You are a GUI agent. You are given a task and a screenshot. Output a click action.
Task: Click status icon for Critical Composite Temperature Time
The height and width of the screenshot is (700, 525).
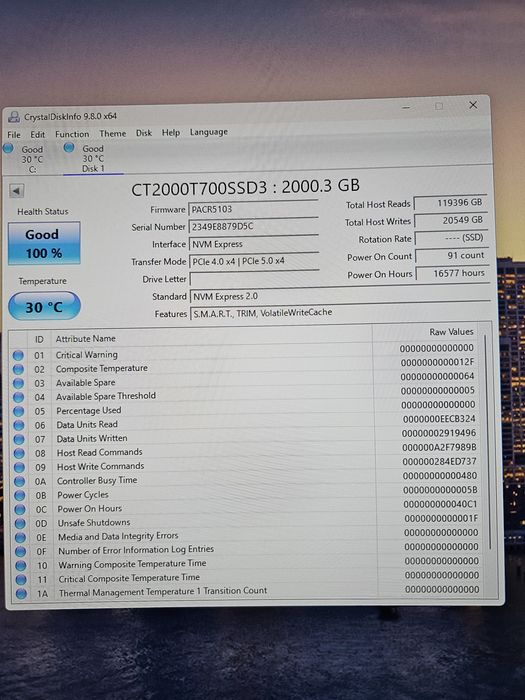point(21,579)
